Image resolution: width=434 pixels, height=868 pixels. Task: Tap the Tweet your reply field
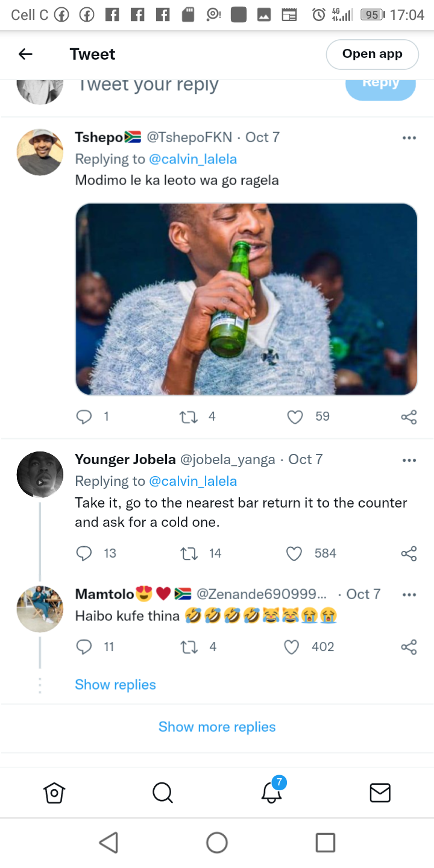pos(148,86)
